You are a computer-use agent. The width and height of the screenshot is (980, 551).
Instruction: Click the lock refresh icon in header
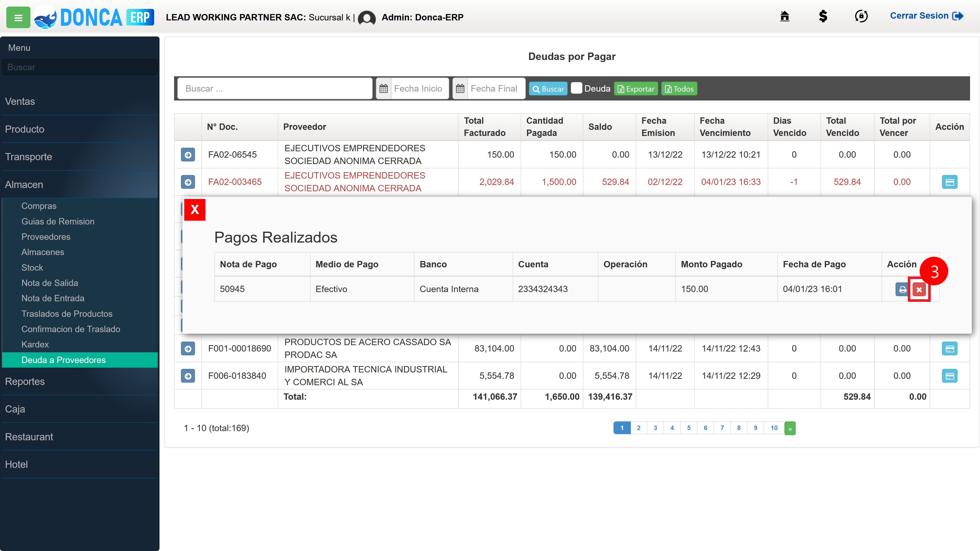click(861, 16)
